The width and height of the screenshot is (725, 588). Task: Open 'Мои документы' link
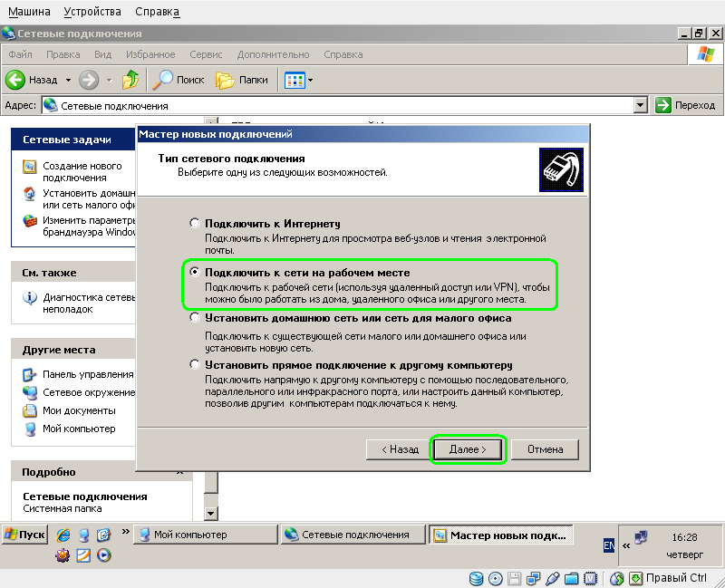click(x=79, y=410)
